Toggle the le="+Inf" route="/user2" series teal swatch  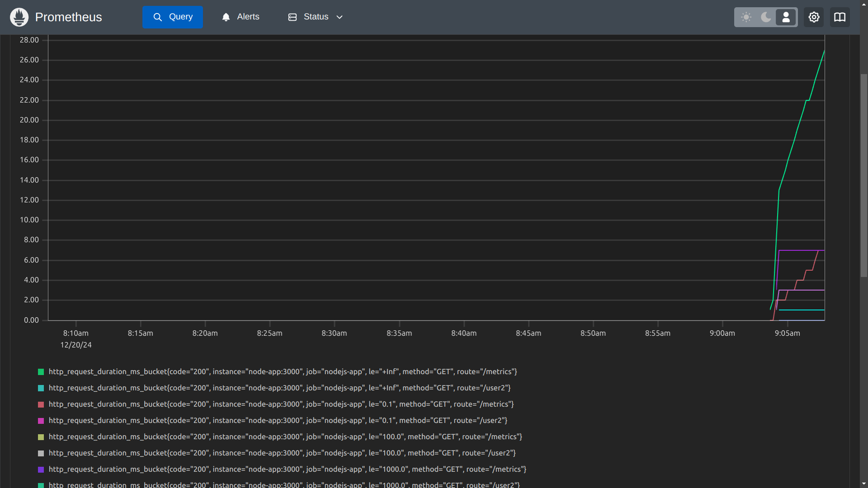41,388
